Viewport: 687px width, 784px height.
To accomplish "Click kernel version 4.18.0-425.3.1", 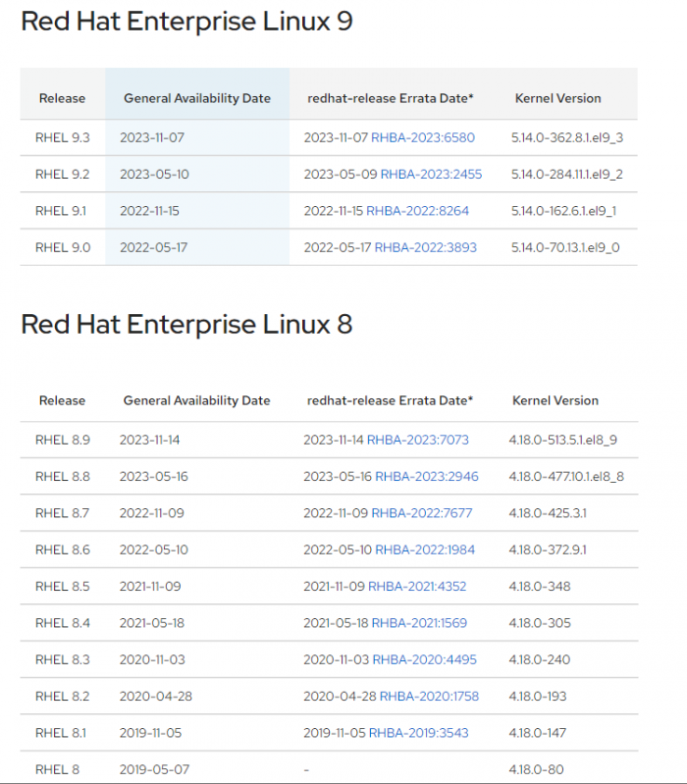I will [548, 513].
